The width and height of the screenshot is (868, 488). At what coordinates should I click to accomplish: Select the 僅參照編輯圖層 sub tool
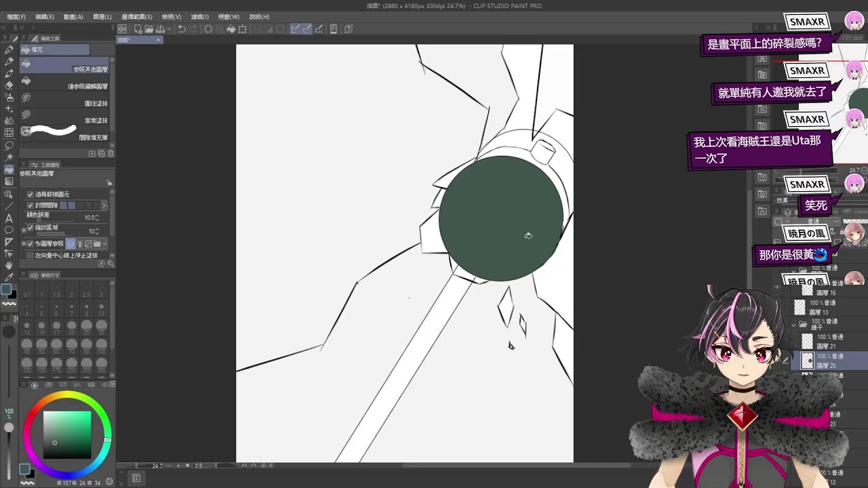pos(64,83)
